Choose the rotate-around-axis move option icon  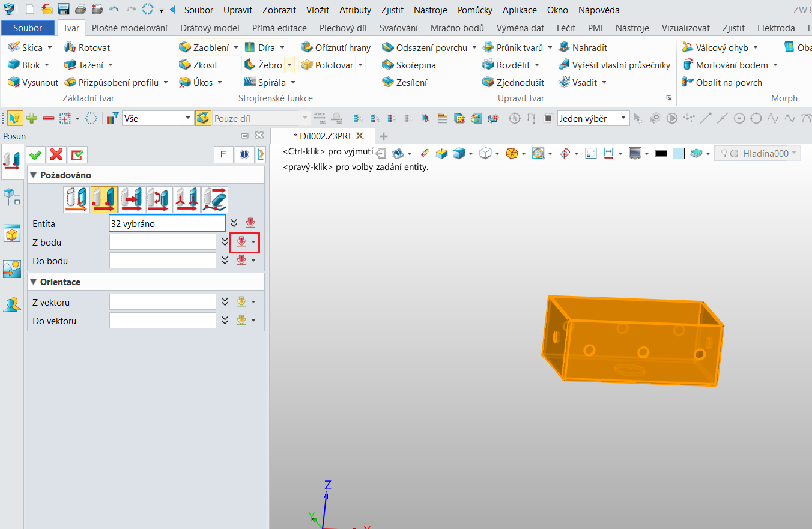click(x=159, y=199)
